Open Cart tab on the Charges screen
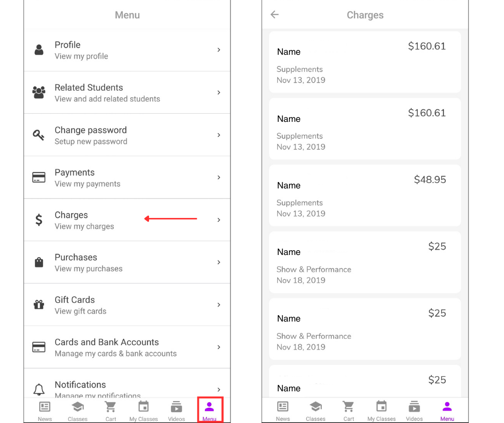504x423 pixels. tap(349, 411)
